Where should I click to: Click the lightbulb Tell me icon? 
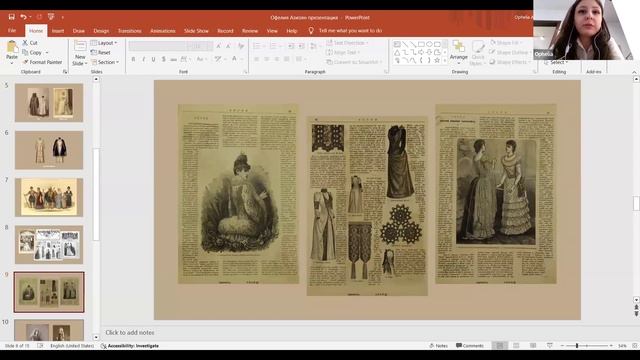tap(311, 31)
